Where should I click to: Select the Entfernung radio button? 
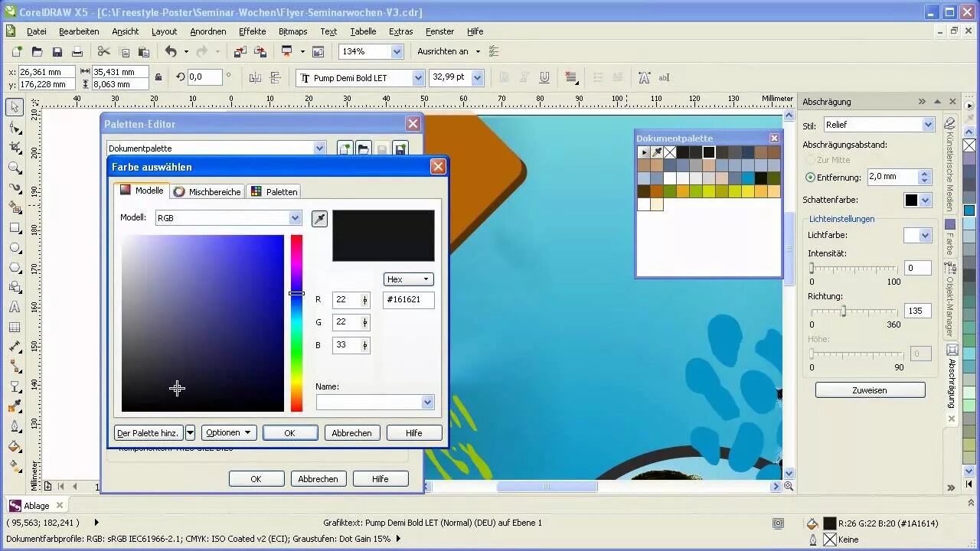pyautogui.click(x=810, y=177)
